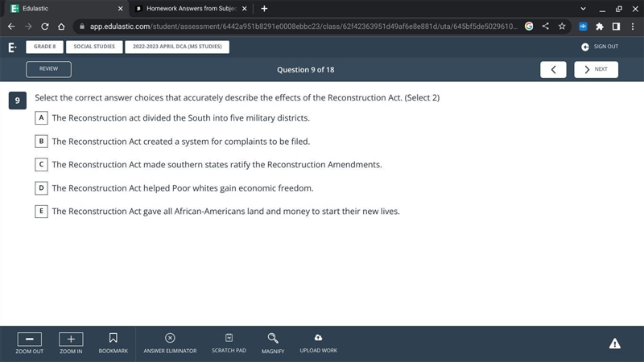
Task: Click the browser forward arrow
Action: (28, 27)
